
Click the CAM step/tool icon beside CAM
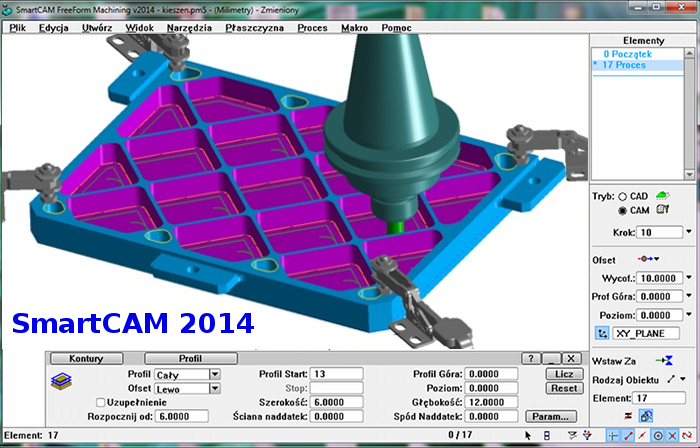tap(662, 209)
